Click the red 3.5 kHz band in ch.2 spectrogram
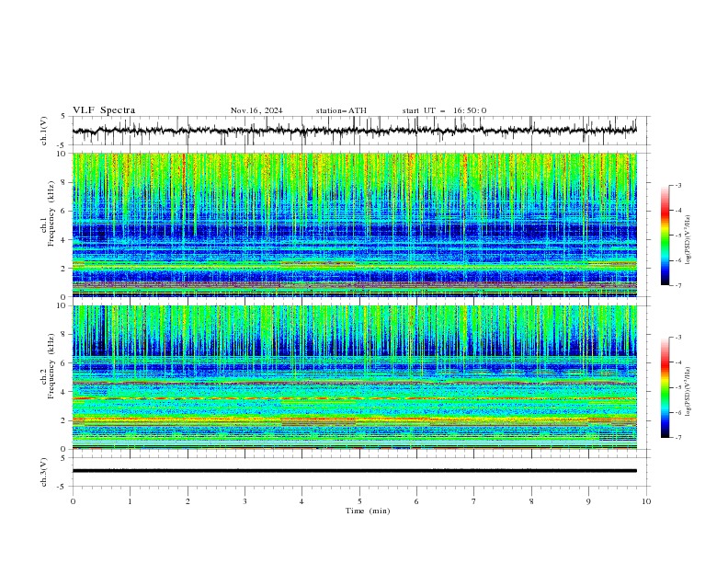Screen dimensions: 728x563 [x=354, y=398]
